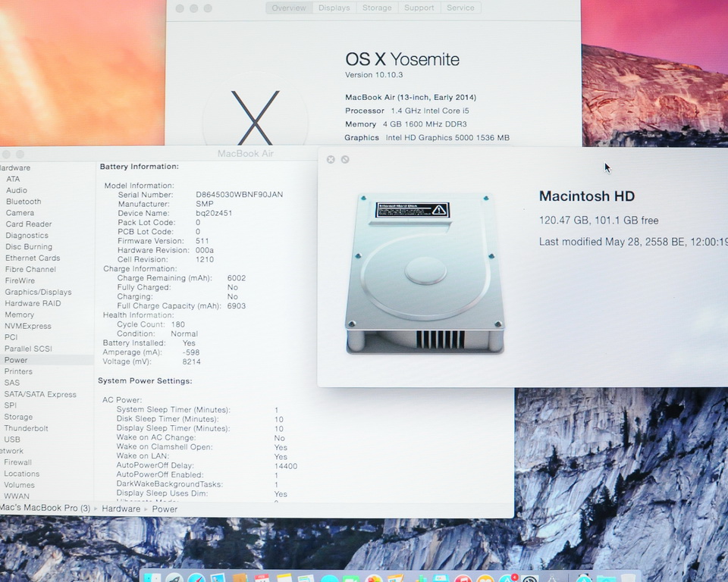Click the Last modified May 28 line
The height and width of the screenshot is (582, 728).
(633, 242)
